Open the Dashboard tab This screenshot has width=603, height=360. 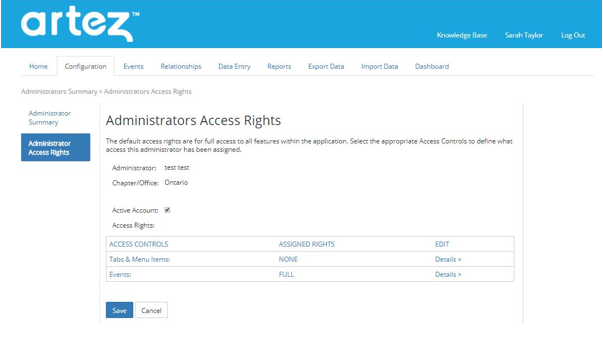432,66
